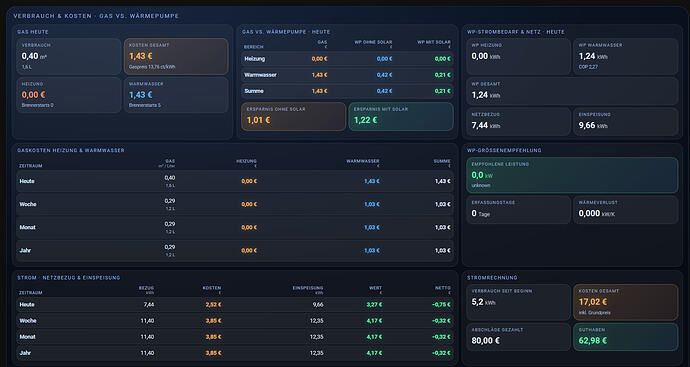Viewport: 690px width, 367px height.
Task: Select the Empfohlene Leistung 0,0 kW card
Action: pos(572,175)
